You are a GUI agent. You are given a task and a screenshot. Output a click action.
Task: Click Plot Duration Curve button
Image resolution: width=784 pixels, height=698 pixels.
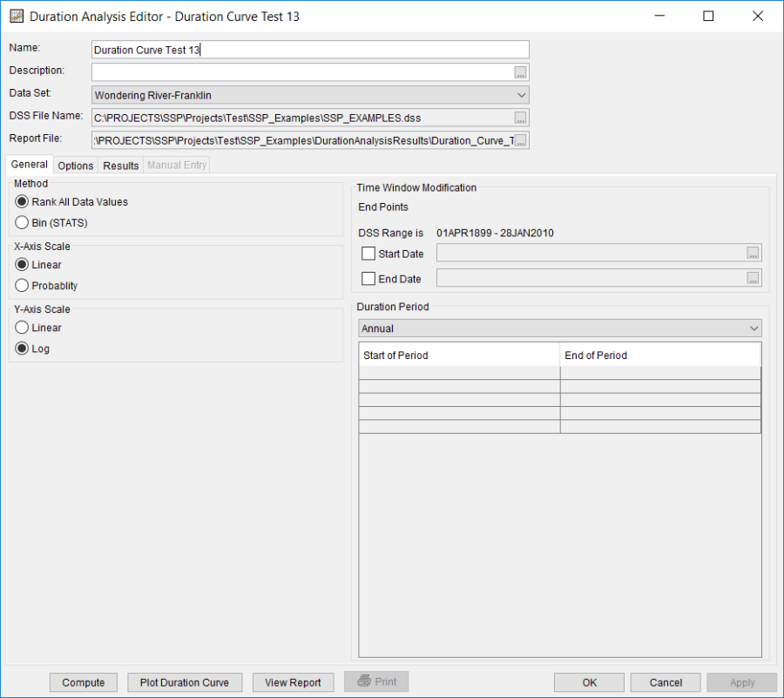coord(185,682)
